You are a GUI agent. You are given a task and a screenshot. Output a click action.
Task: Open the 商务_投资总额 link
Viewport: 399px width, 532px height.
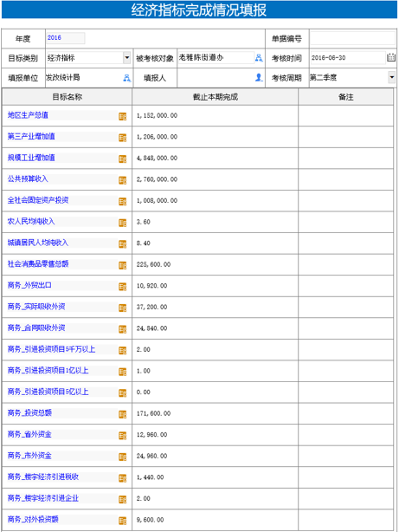click(x=29, y=413)
